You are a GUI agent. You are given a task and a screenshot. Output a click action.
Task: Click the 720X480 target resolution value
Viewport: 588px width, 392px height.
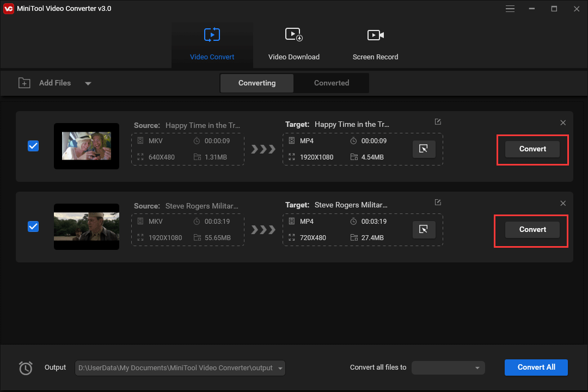pos(313,238)
